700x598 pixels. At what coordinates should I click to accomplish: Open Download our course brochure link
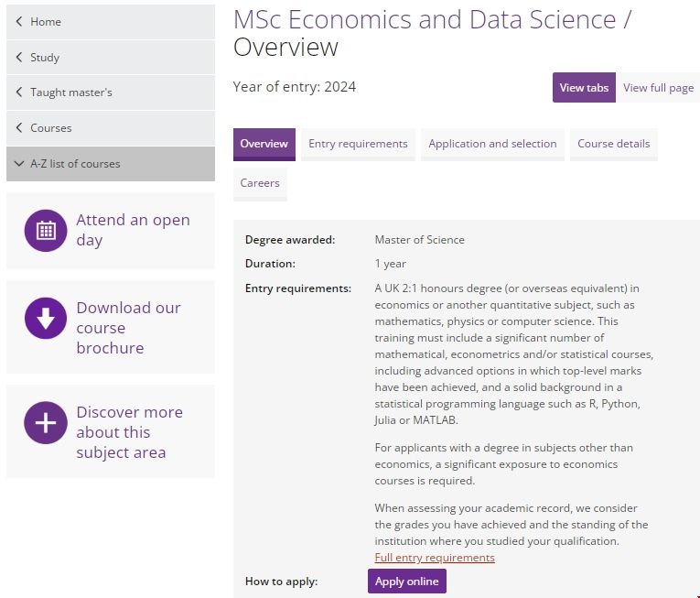tap(128, 328)
